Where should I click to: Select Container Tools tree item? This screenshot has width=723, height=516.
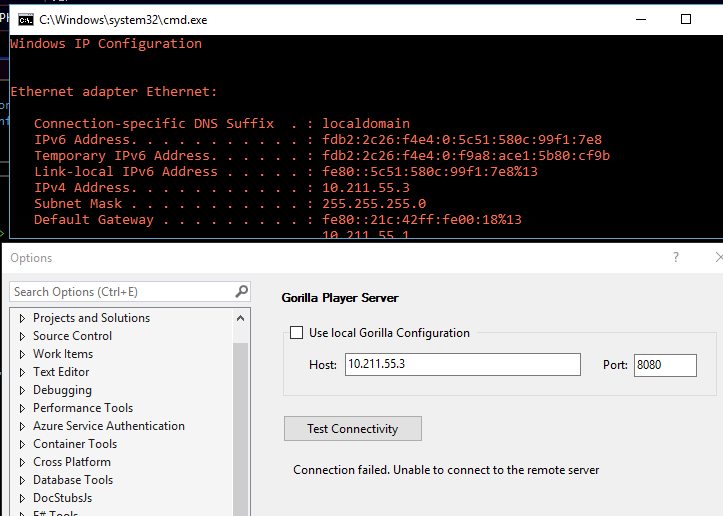tap(75, 444)
